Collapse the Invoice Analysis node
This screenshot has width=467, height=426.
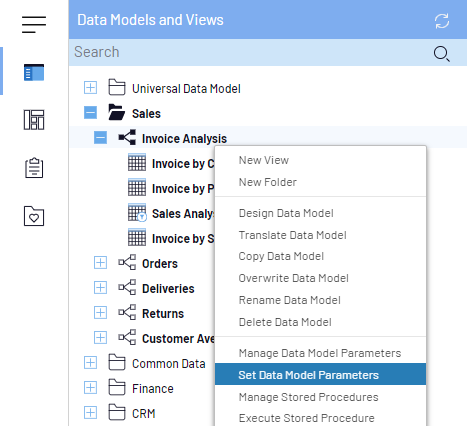pyautogui.click(x=100, y=138)
